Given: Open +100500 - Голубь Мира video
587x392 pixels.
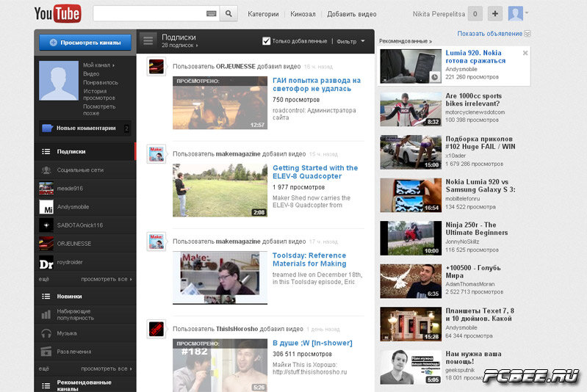Looking at the screenshot, I should (473, 272).
